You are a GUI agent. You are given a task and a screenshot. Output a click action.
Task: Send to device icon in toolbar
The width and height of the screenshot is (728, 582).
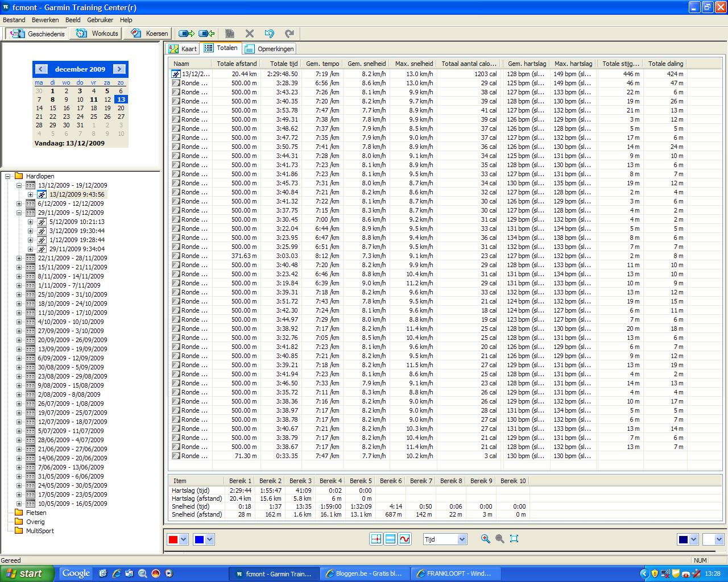point(187,34)
